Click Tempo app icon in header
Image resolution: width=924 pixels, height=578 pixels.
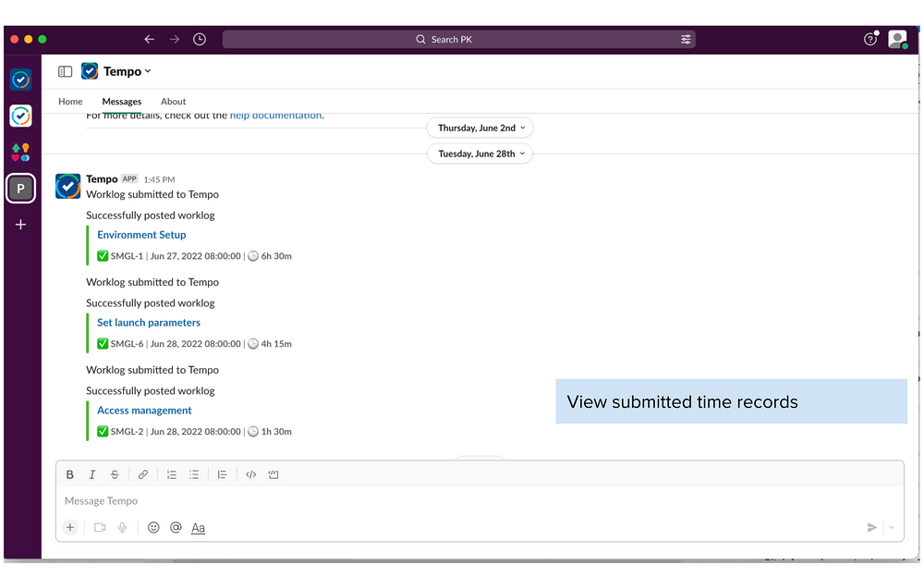click(x=90, y=71)
